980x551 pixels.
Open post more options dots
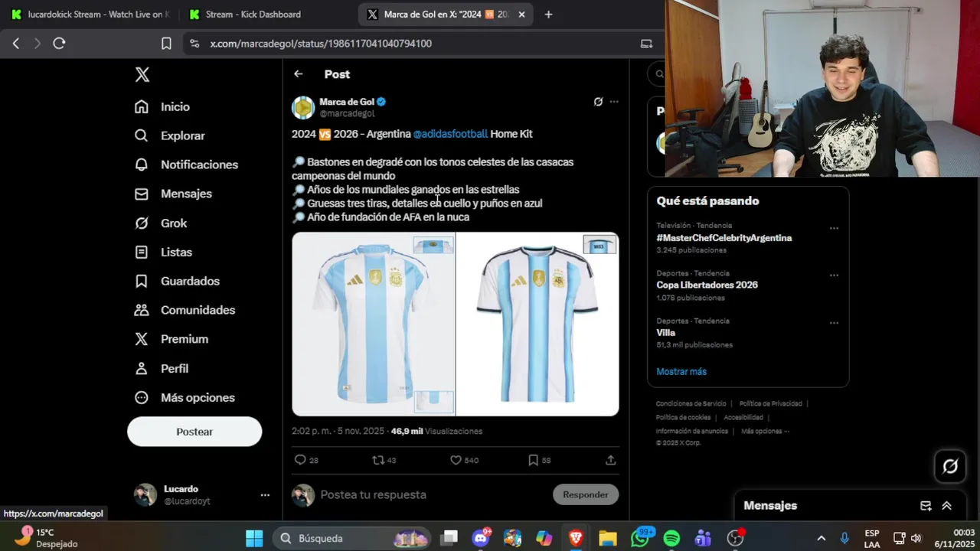[614, 102]
